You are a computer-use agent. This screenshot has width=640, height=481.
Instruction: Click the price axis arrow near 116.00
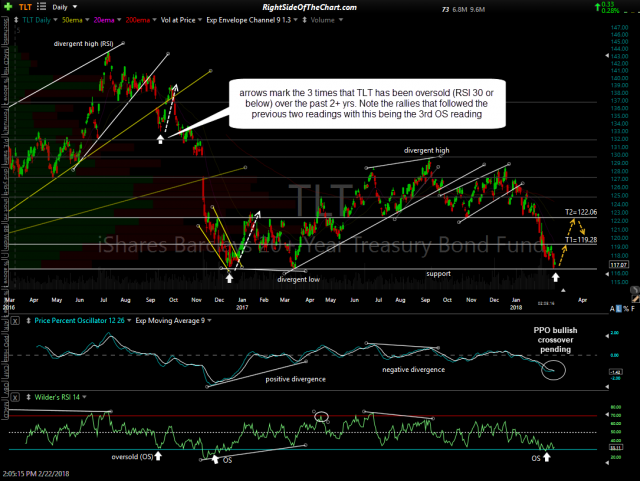pos(607,274)
